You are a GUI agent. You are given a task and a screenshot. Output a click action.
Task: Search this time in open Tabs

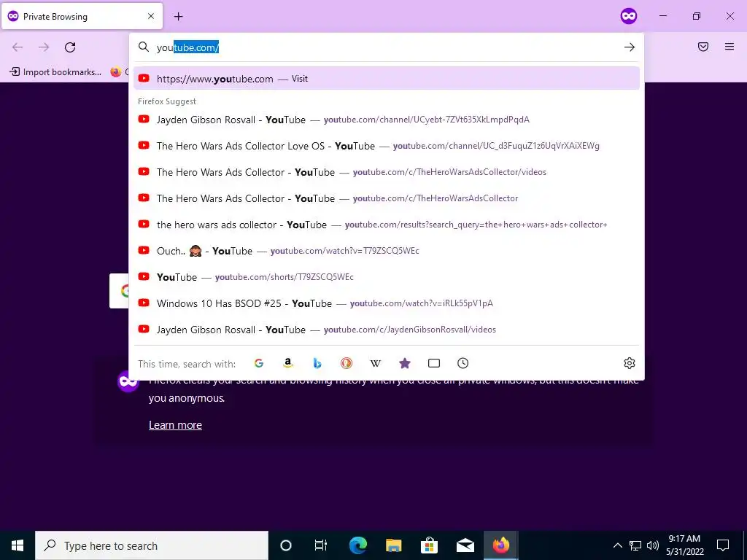click(434, 363)
